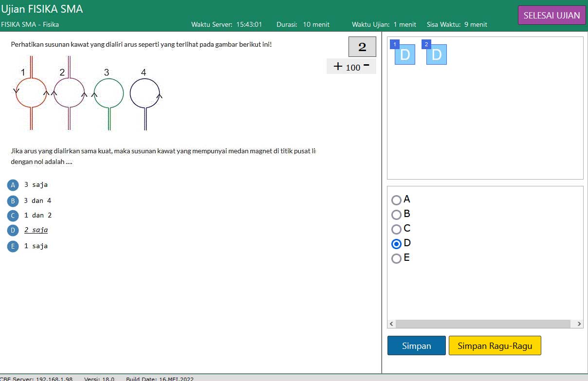
Task: Open question 2 tile in navigator
Action: pyautogui.click(x=436, y=54)
